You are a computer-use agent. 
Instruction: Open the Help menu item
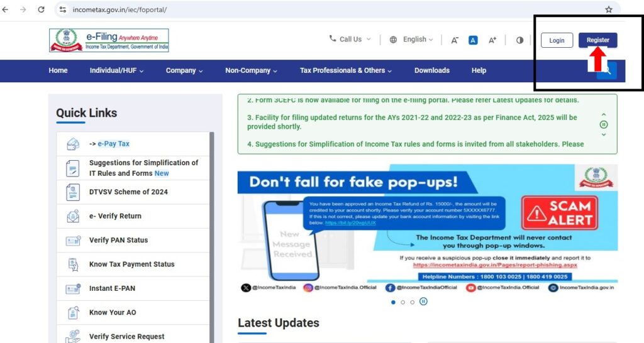479,70
